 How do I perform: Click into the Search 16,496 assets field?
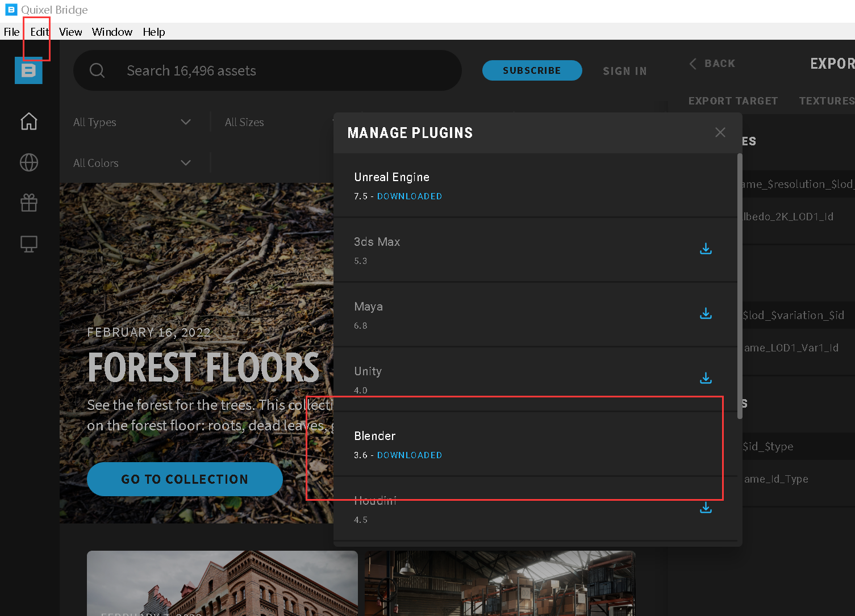[x=267, y=70]
